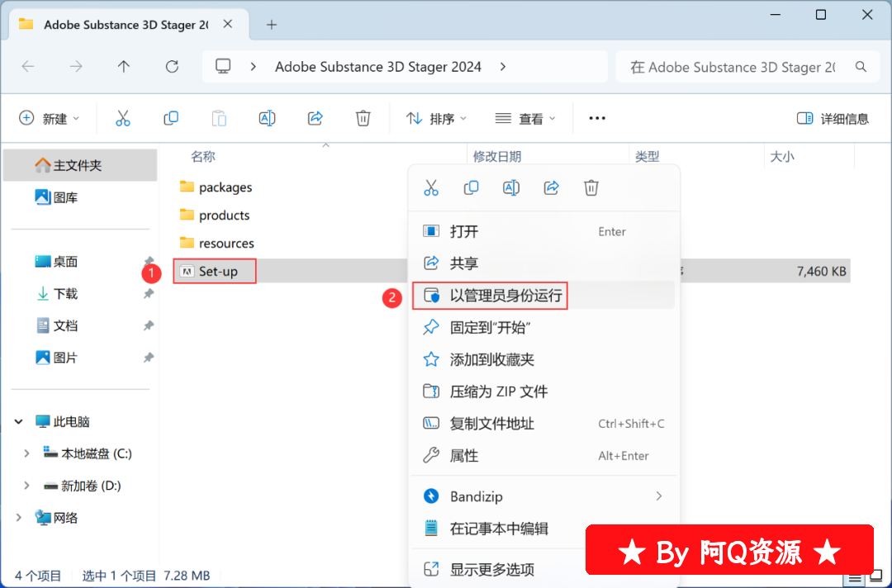This screenshot has height=588, width=892.
Task: Click the Cut scissors icon in the context menu
Action: pyautogui.click(x=431, y=187)
